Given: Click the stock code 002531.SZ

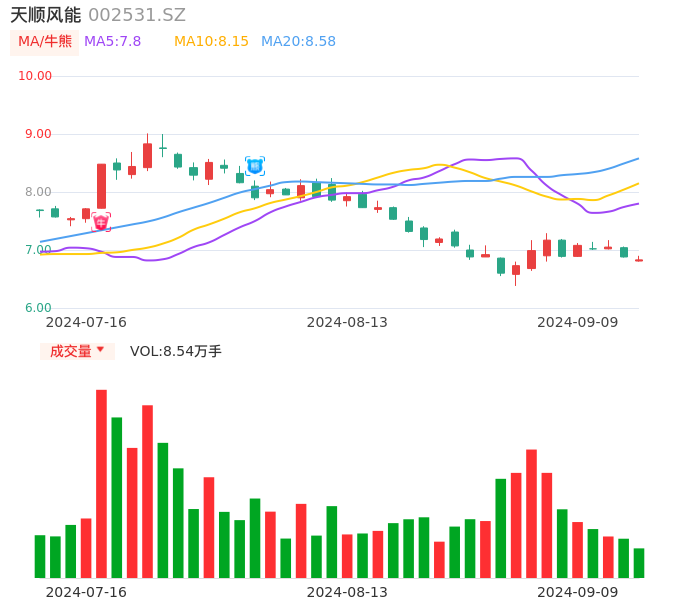Looking at the screenshot, I should tap(137, 15).
